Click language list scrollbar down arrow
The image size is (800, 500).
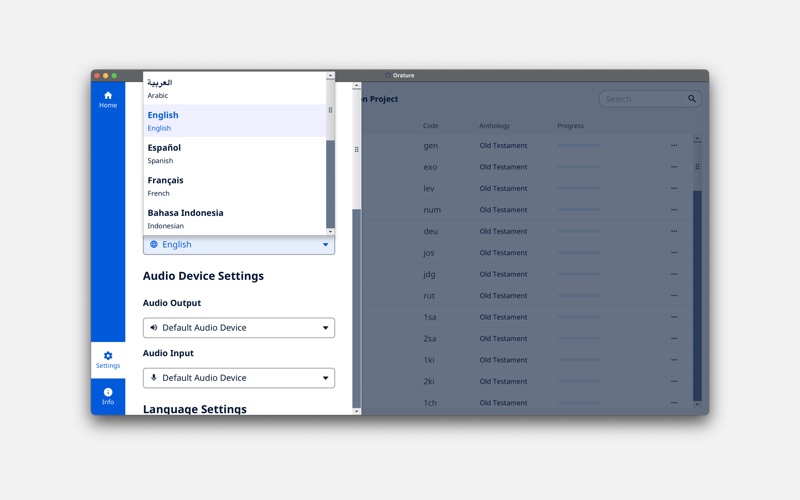(330, 231)
